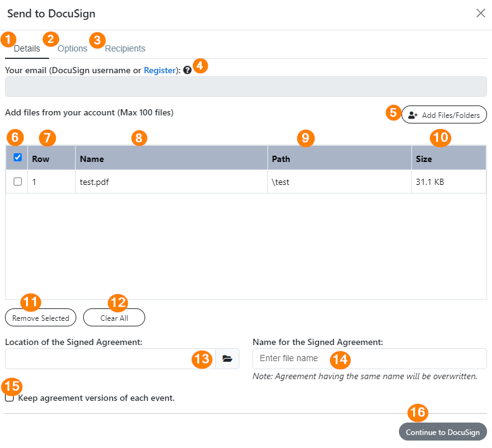
Task: Toggle the select-all checkbox in table header
Action: tap(17, 157)
